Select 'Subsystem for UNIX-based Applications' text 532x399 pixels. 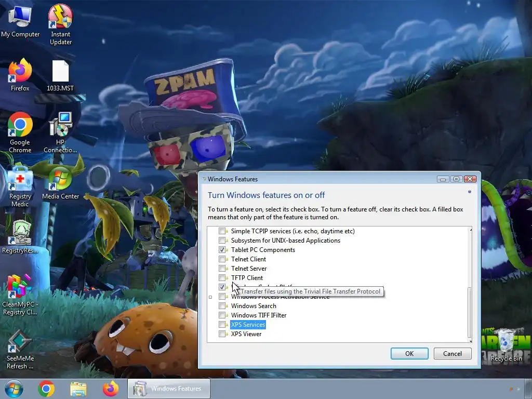(x=285, y=240)
